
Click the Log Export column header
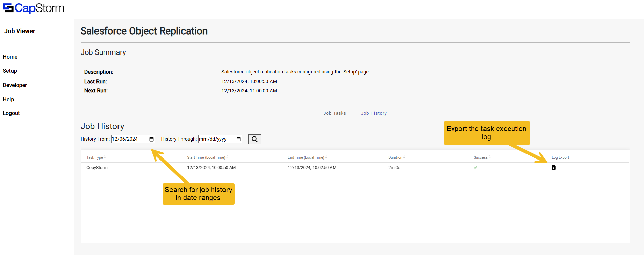tap(560, 157)
